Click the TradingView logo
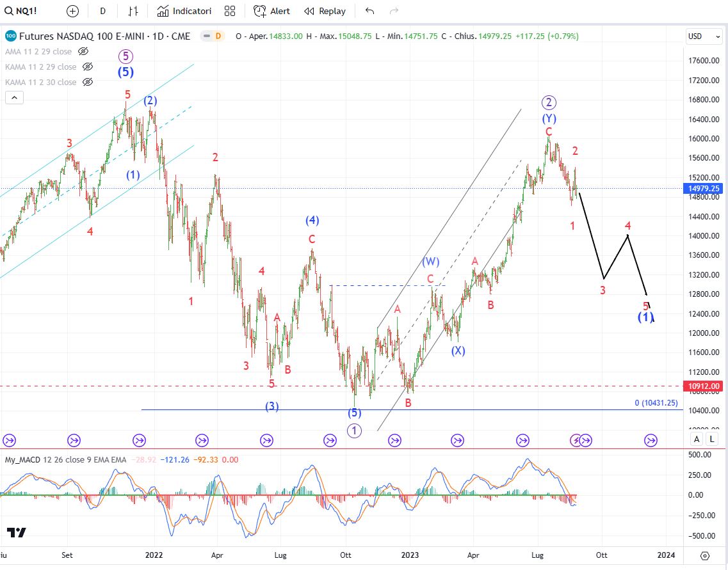 (x=16, y=532)
